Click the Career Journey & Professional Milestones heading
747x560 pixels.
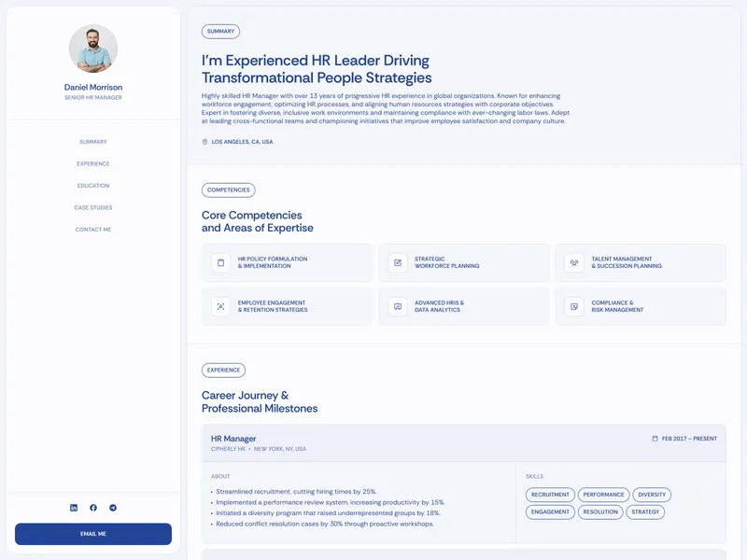click(260, 402)
